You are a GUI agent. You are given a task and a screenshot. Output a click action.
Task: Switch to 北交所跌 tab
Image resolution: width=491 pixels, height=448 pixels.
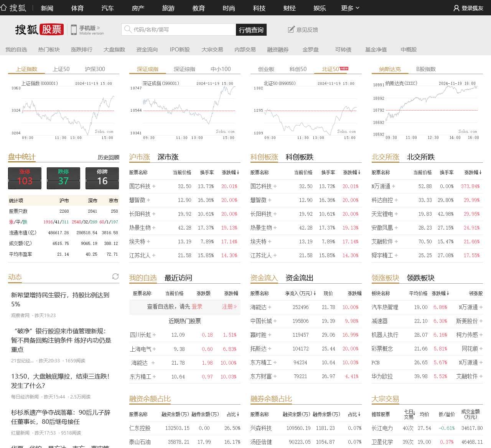coord(421,157)
